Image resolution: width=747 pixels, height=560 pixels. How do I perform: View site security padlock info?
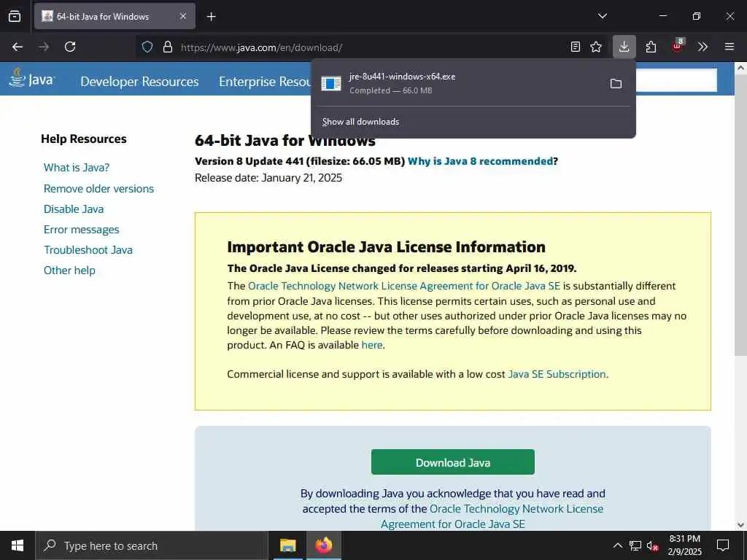(x=167, y=47)
